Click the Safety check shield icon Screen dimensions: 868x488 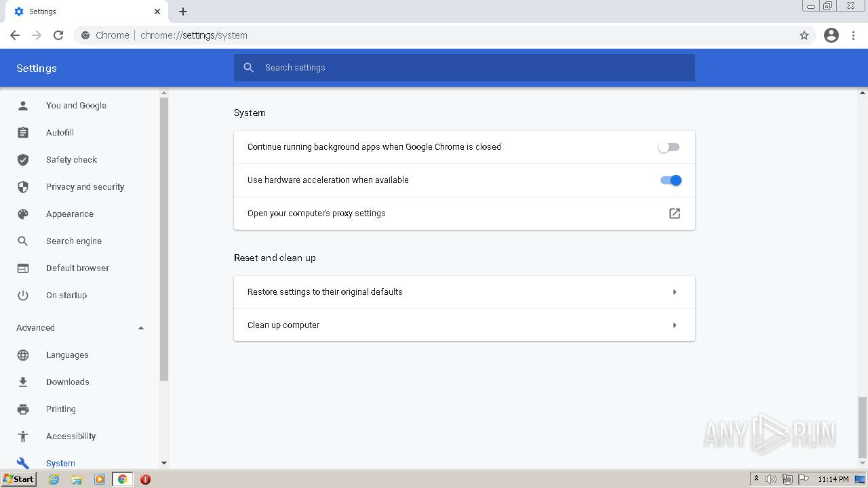coord(23,160)
